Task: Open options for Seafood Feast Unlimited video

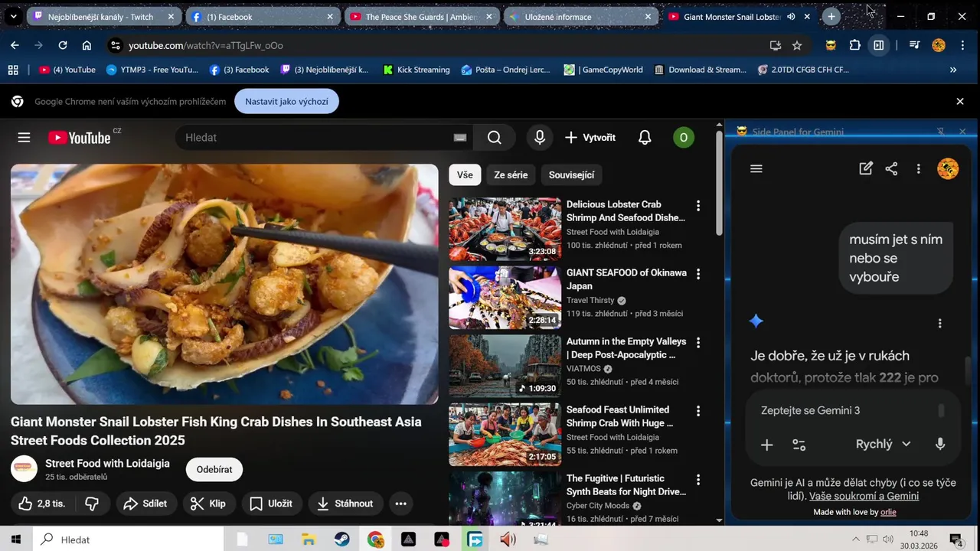Action: [697, 411]
